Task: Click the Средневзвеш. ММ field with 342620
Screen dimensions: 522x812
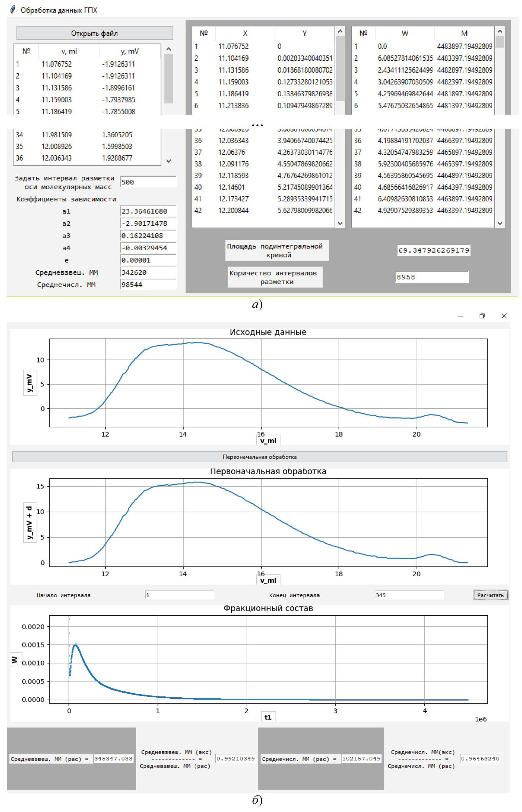Action: (148, 272)
